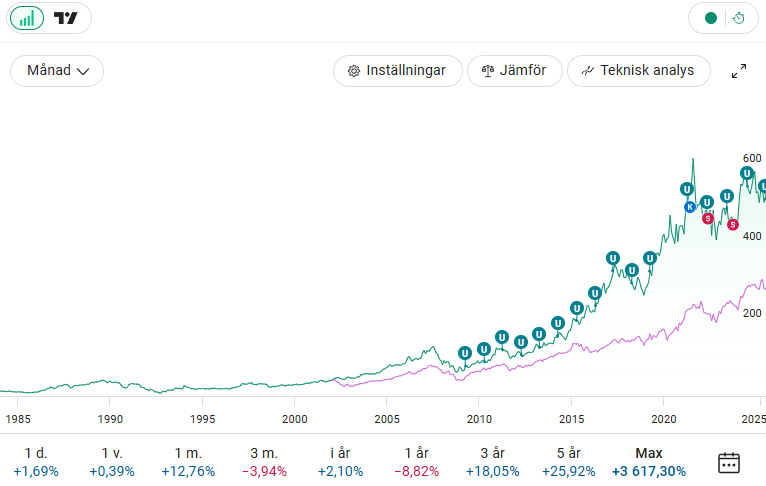The height and width of the screenshot is (486, 766).
Task: Select the 3 m. period tab
Action: coord(265,462)
